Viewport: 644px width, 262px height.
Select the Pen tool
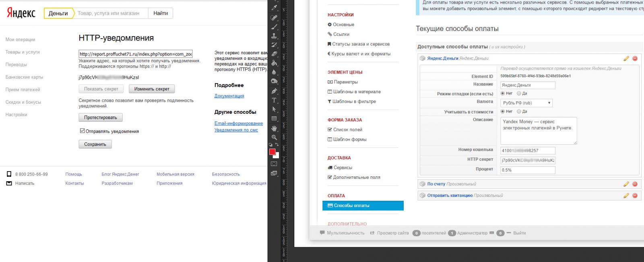tap(274, 91)
